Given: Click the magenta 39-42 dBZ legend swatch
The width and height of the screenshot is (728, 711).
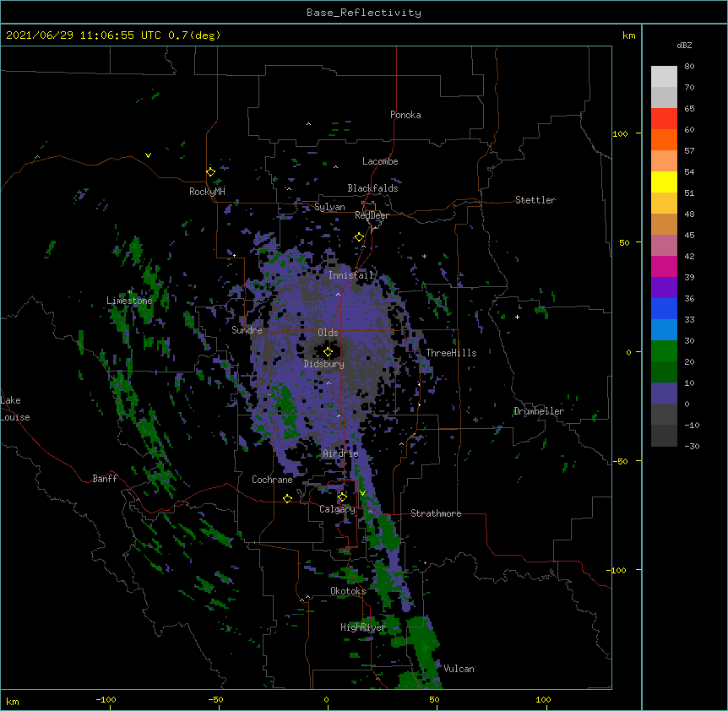Looking at the screenshot, I should click(x=664, y=266).
